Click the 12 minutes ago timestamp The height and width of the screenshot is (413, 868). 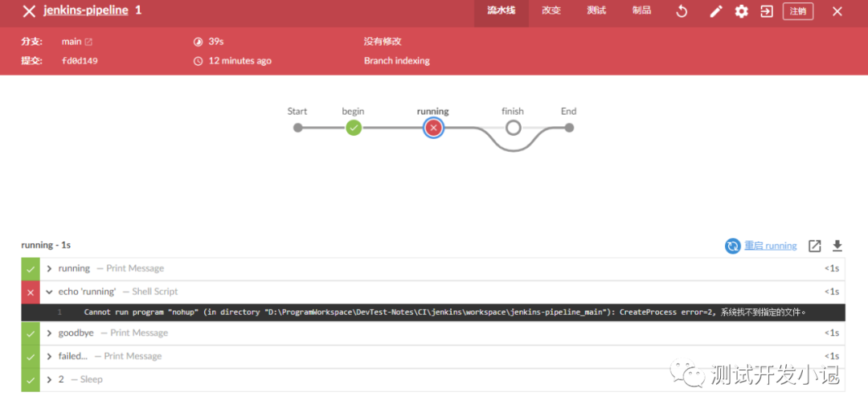[240, 61]
